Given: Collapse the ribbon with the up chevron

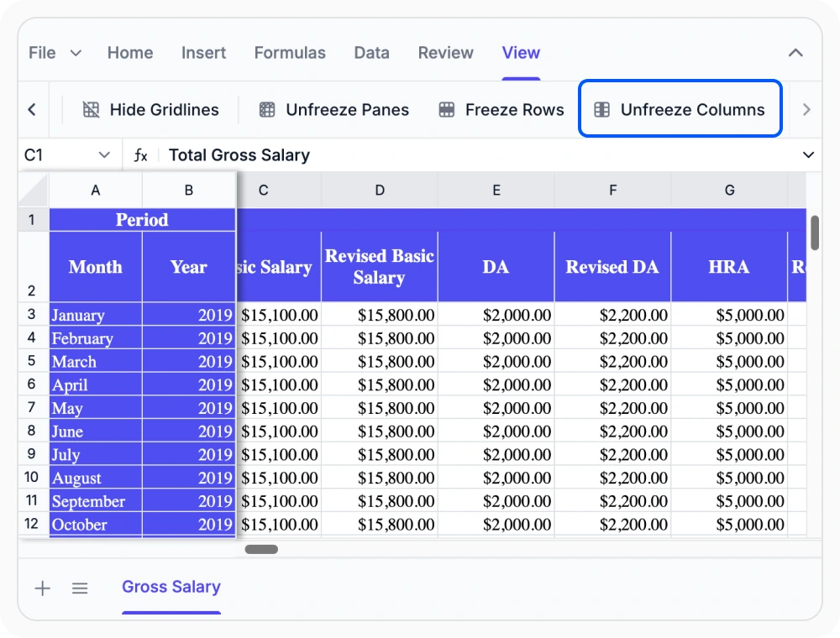Looking at the screenshot, I should tap(795, 53).
